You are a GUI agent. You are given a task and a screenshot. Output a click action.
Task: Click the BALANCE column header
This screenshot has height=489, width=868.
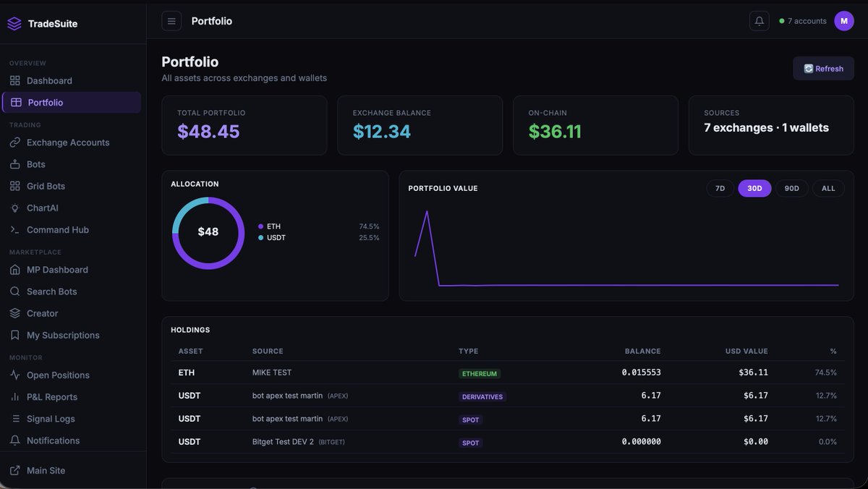[643, 351]
